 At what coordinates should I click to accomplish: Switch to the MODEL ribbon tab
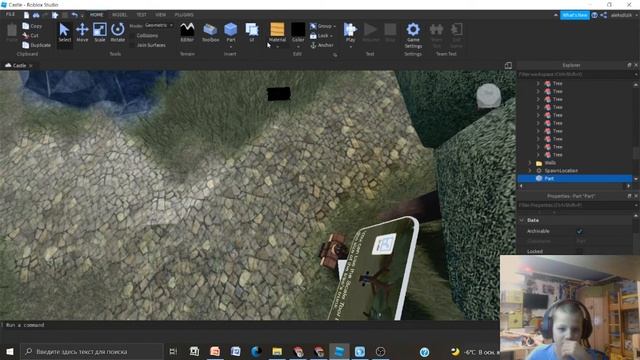[x=119, y=15]
